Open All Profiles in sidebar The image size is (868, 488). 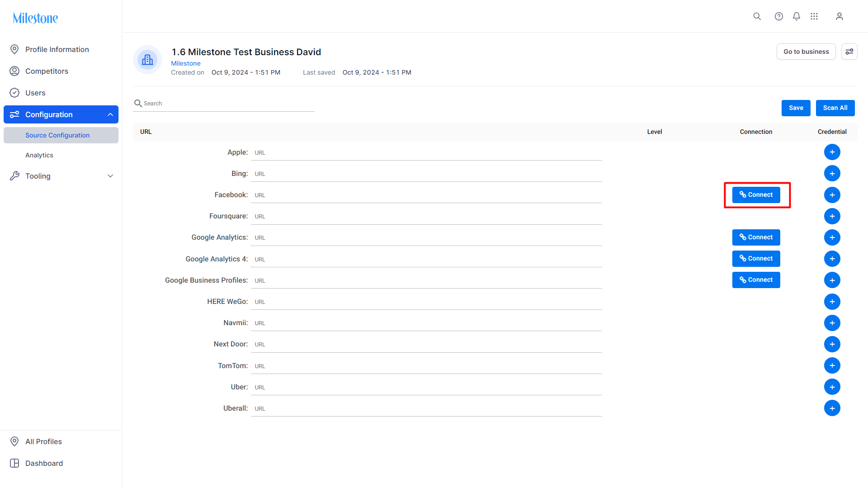pos(61,441)
